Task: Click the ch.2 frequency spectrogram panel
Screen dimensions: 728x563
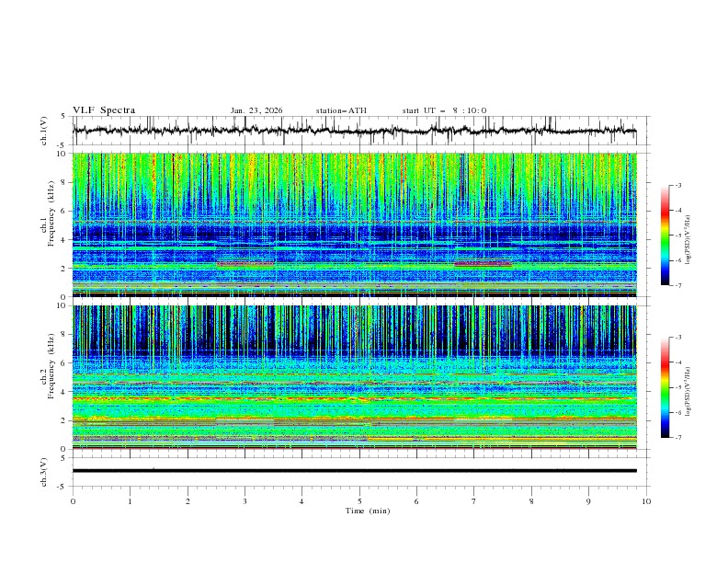Action: pyautogui.click(x=354, y=377)
